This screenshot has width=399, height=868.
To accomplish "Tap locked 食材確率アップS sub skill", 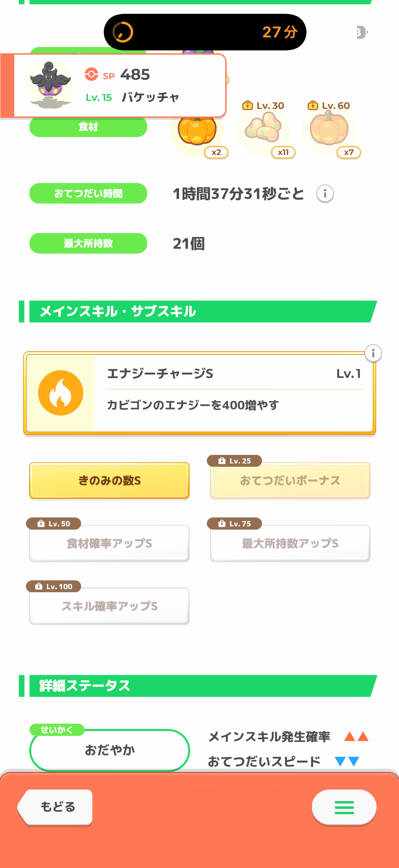I will click(x=110, y=543).
